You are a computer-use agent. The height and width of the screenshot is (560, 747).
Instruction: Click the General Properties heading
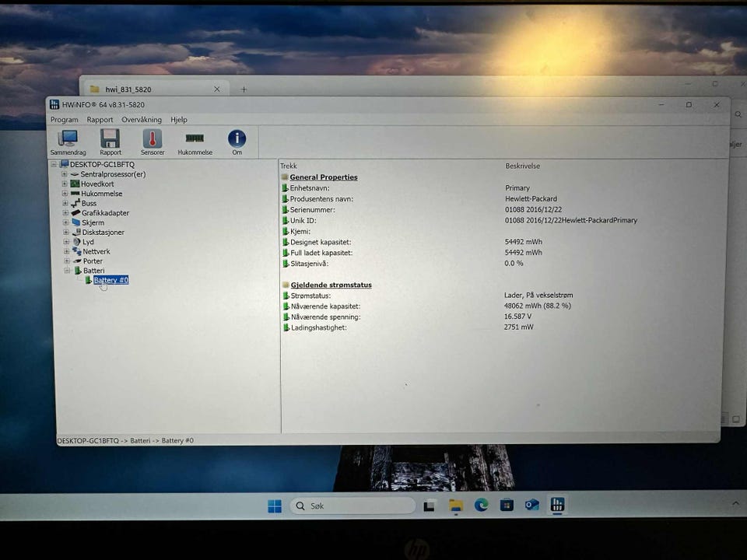pyautogui.click(x=324, y=177)
